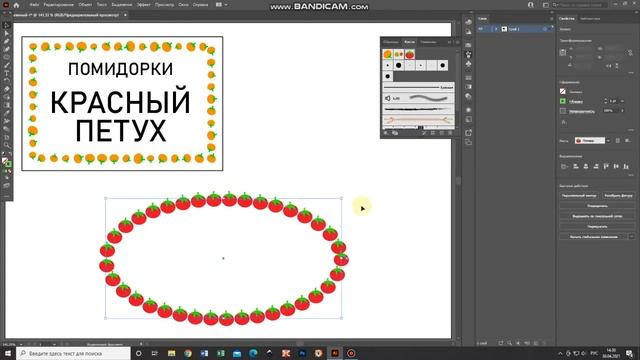Click the Arrange quick action button
The width and height of the screenshot is (640, 360).
pyautogui.click(x=597, y=206)
